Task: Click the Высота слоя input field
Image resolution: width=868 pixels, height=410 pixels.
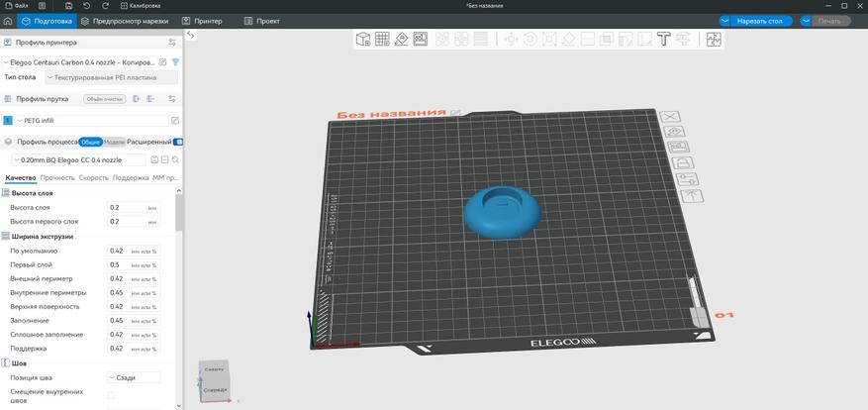Action: coord(134,207)
